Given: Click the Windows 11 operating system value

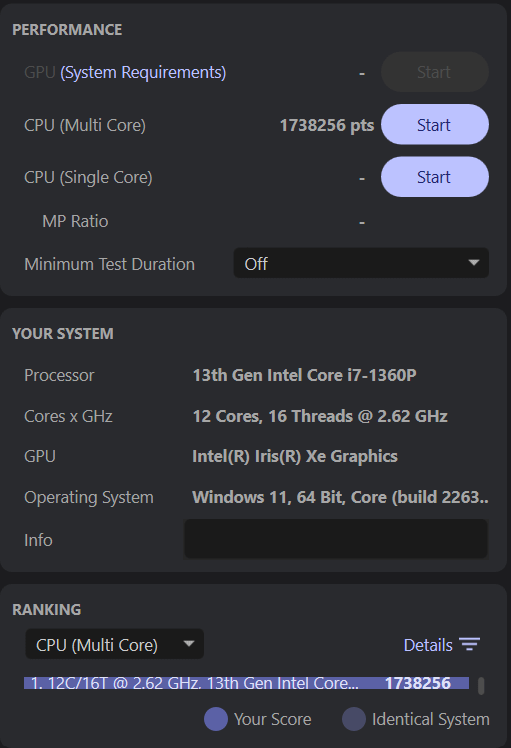Looking at the screenshot, I should [x=340, y=497].
